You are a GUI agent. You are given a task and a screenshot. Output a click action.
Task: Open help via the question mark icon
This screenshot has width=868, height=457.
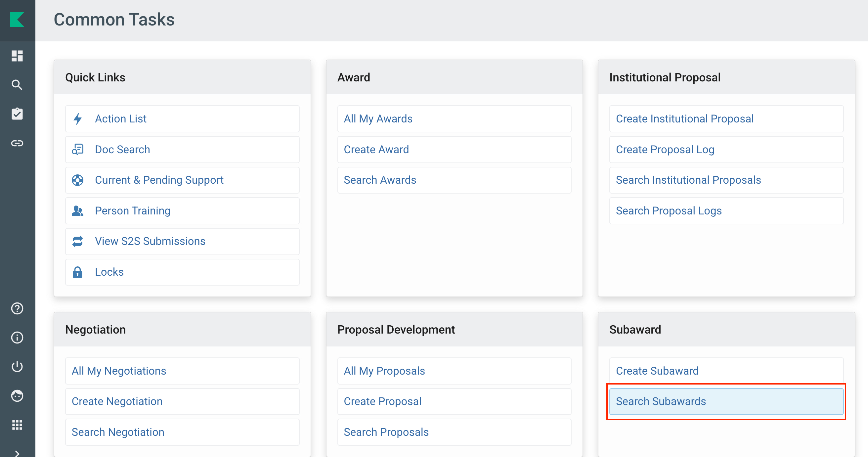point(17,308)
